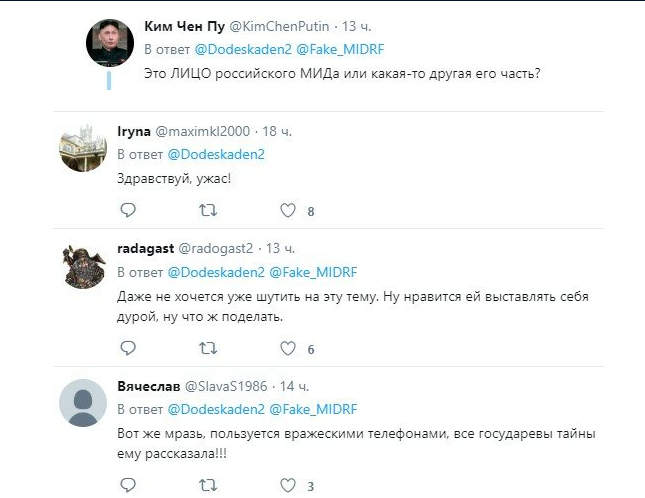This screenshot has width=645, height=498.
Task: Like Iryna's tweet with 8 likes
Action: click(287, 211)
